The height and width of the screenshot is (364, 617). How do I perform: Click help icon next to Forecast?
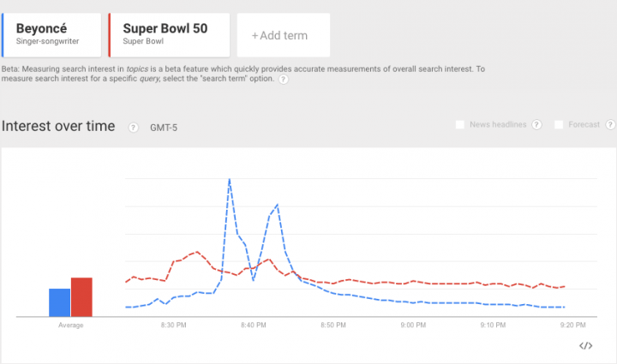click(610, 125)
